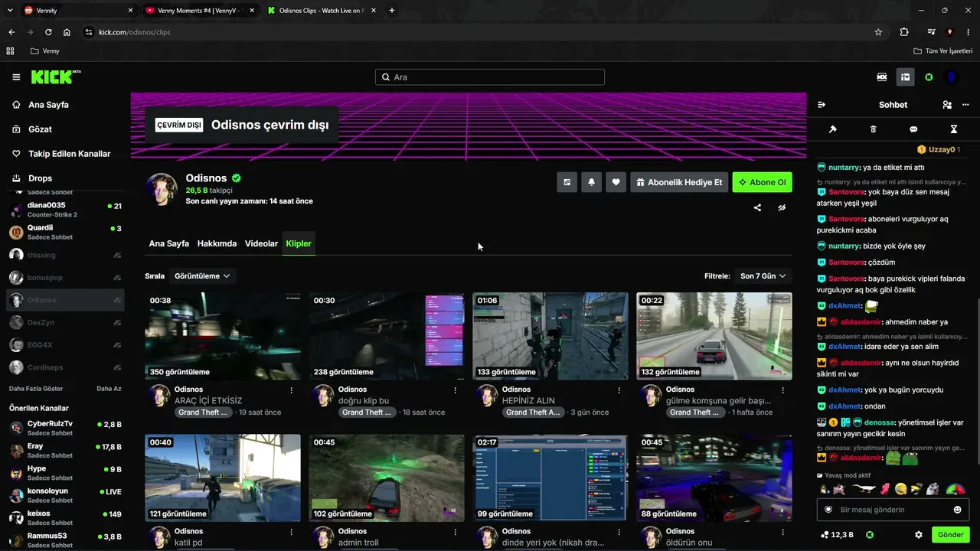Send the chat message with Gönder
This screenshot has height=551, width=980.
coord(950,535)
